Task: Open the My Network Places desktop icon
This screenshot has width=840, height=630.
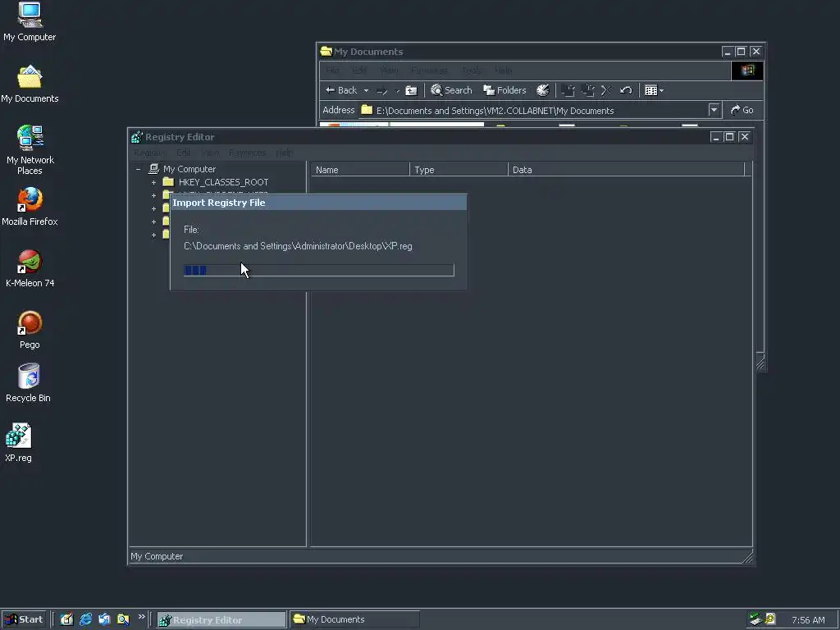Action: 30,150
